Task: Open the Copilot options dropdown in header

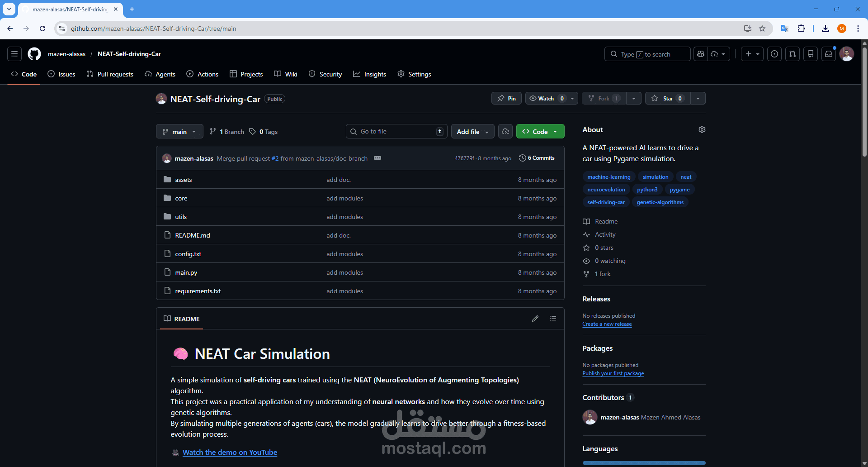Action: [719, 54]
